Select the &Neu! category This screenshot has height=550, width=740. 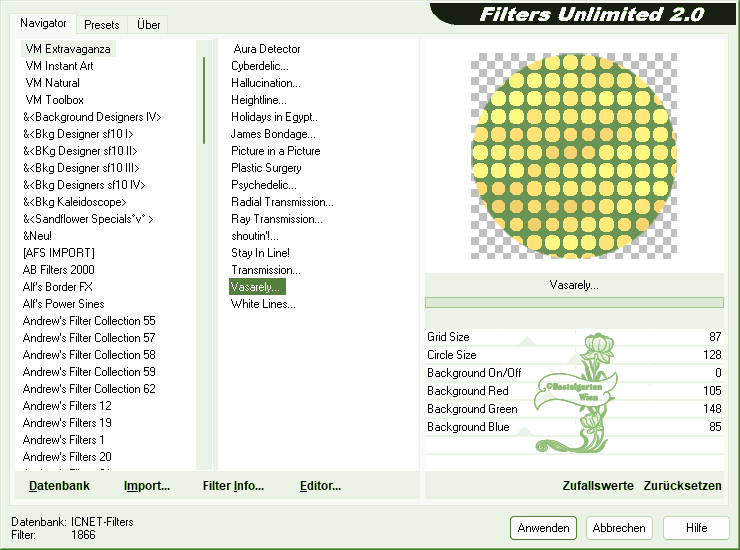[37, 236]
